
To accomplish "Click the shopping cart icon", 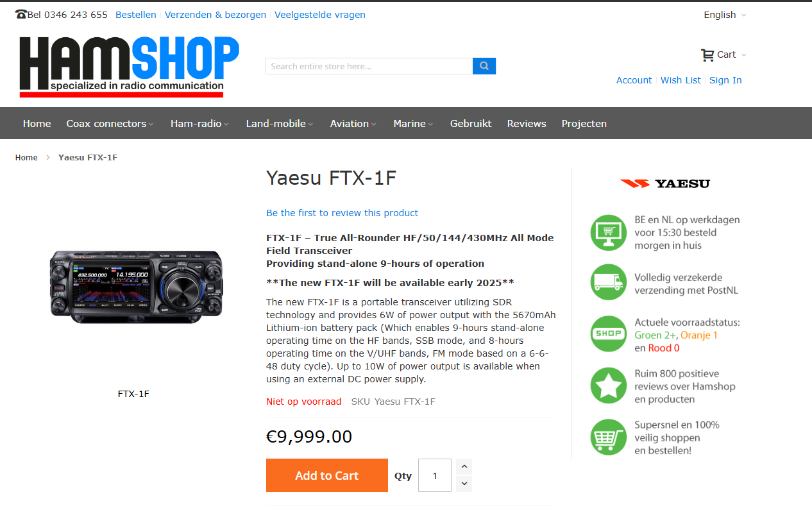I will point(707,55).
